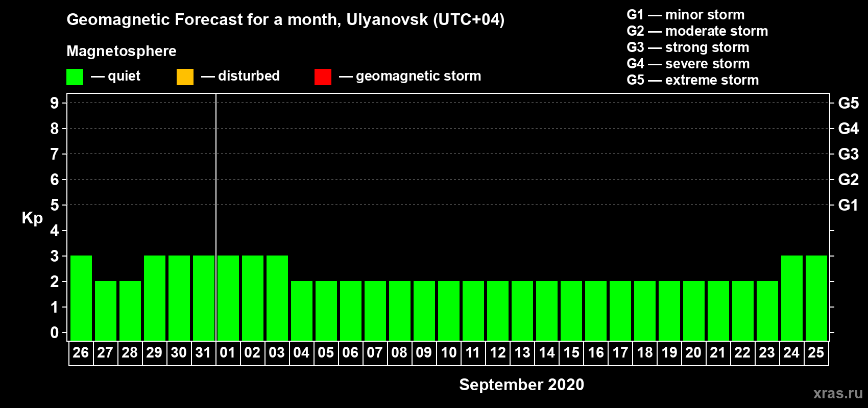Click the 'September 2020' axis label
Image resolution: width=868 pixels, height=408 pixels.
coord(521,385)
